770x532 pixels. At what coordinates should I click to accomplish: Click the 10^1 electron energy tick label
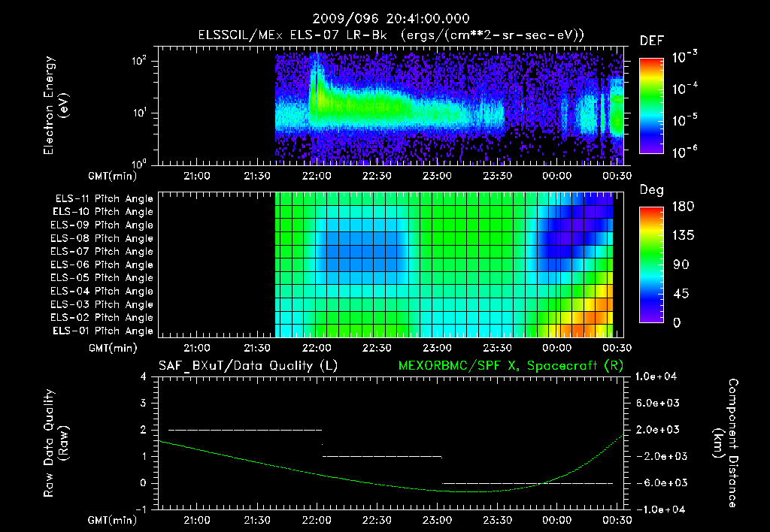coord(139,113)
